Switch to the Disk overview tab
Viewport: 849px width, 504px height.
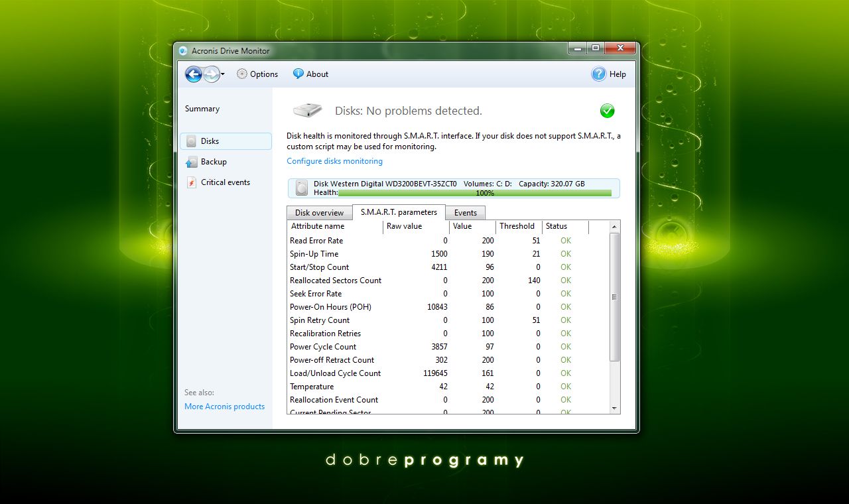coord(319,213)
